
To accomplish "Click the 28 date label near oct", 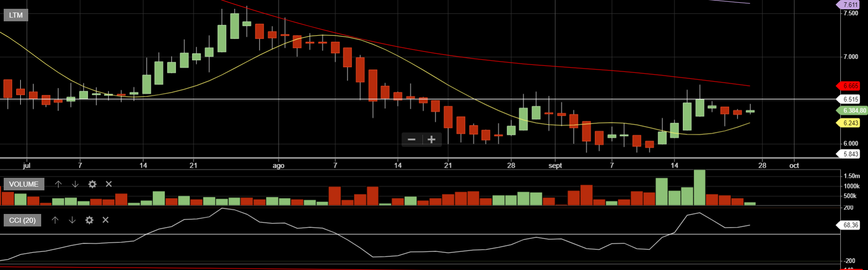I will pos(762,165).
